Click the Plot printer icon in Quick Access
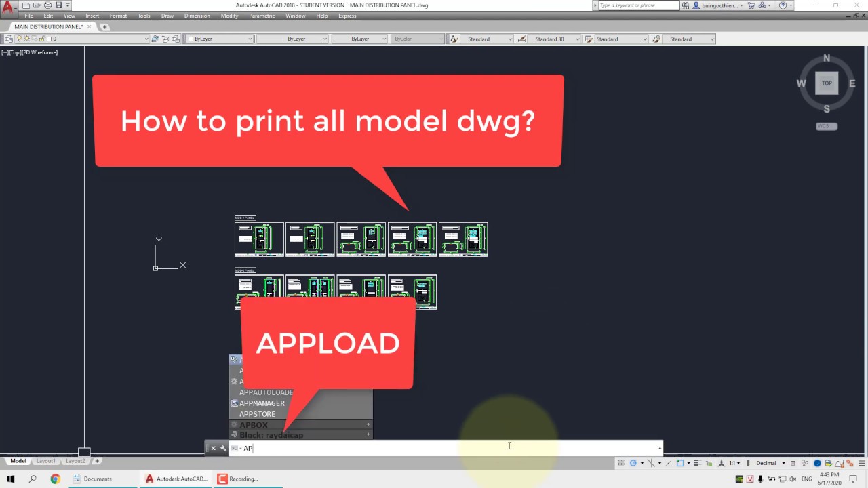 click(47, 5)
